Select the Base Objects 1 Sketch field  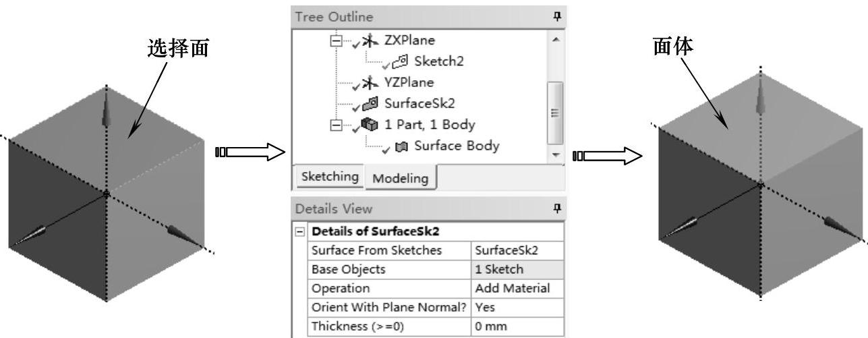pos(517,269)
